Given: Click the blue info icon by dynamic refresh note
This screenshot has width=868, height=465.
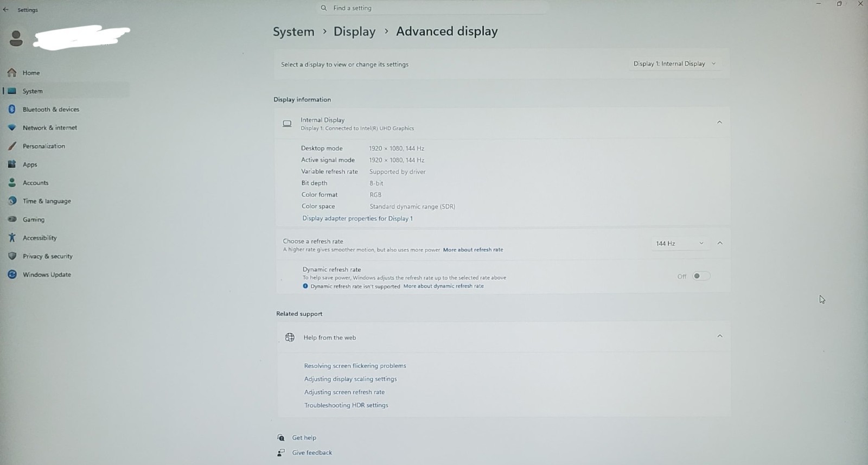Looking at the screenshot, I should pos(305,286).
